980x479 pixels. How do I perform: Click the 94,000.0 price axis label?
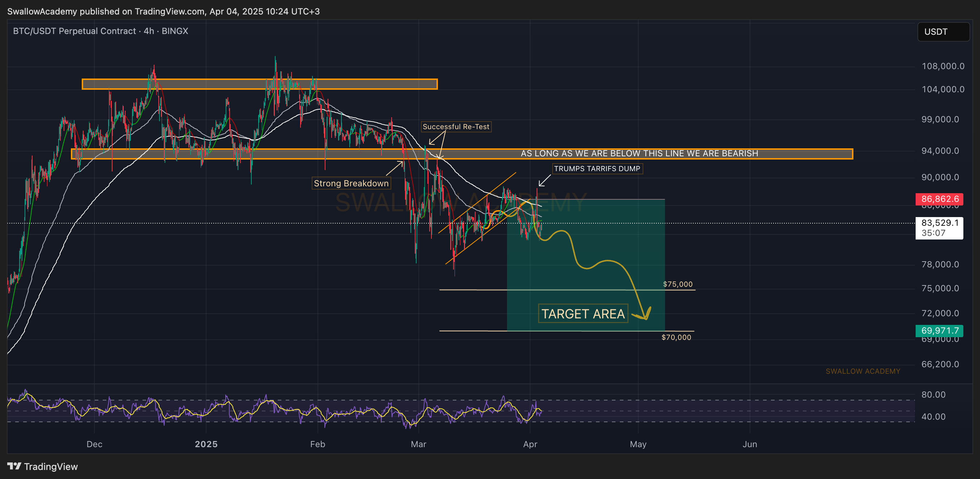point(940,151)
